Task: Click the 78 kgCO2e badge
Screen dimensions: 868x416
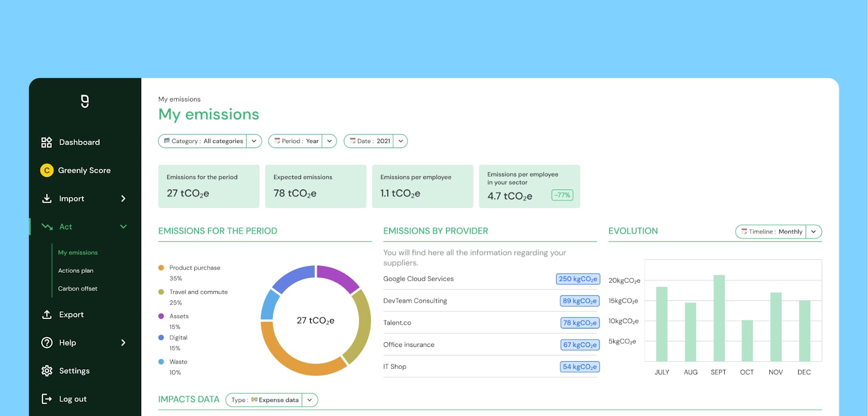Action: [580, 323]
